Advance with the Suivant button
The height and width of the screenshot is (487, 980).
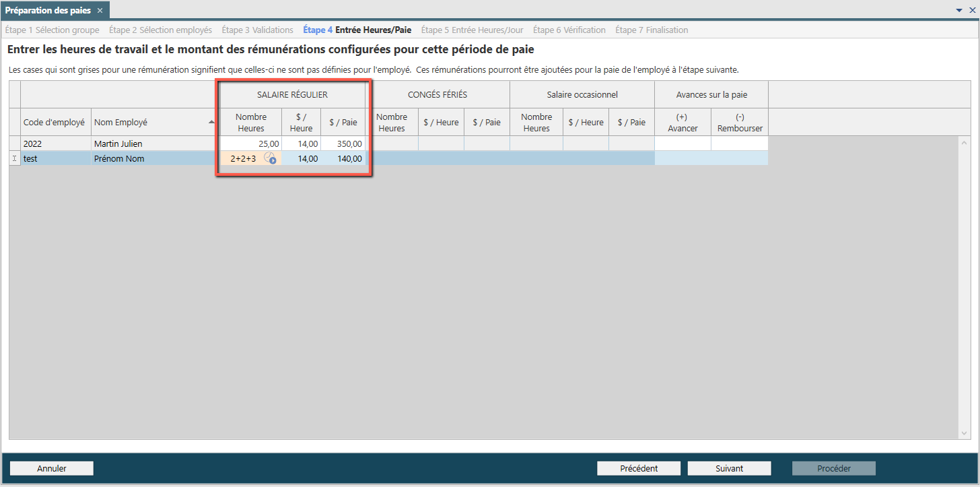coord(730,468)
